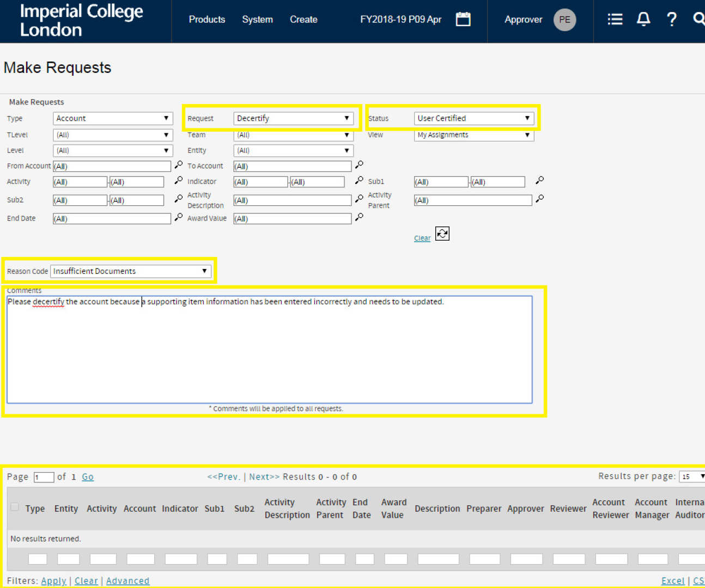Open the Products menu
Viewport: 705px width, 588px height.
tap(206, 20)
